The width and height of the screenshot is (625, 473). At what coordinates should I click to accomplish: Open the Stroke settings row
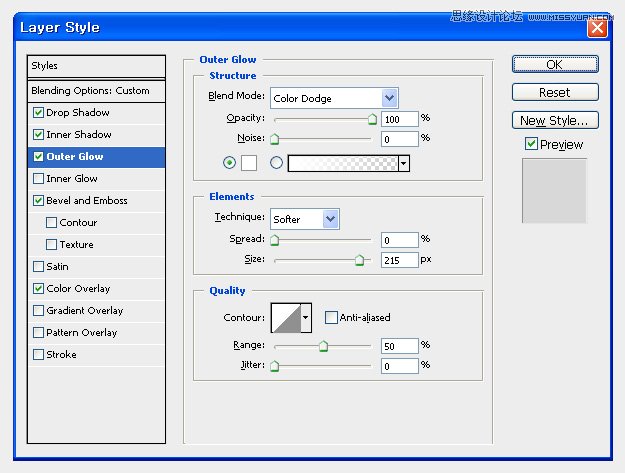tap(96, 354)
